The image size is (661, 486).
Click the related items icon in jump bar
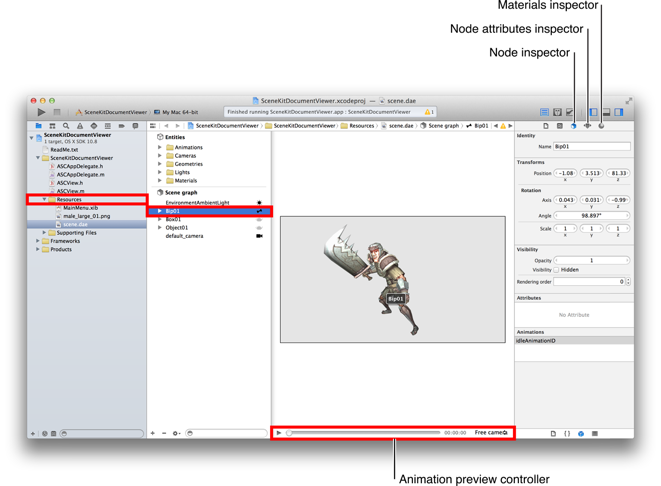coord(153,126)
